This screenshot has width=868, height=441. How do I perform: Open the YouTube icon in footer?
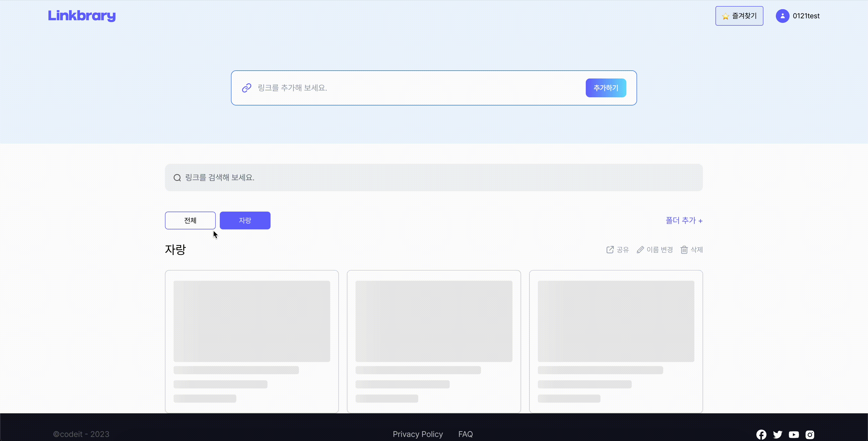[x=794, y=435]
